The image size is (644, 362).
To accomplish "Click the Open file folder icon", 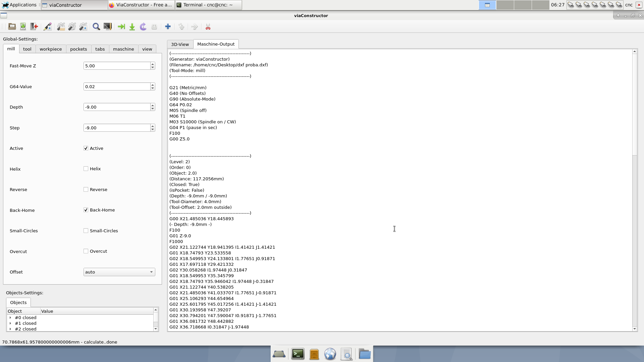I will point(12,27).
